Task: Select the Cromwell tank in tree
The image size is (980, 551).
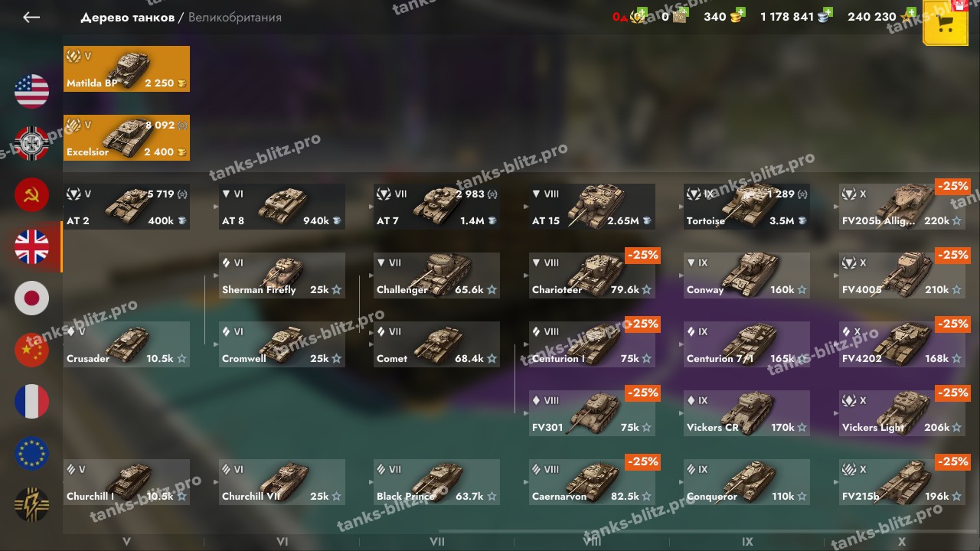Action: click(x=282, y=344)
